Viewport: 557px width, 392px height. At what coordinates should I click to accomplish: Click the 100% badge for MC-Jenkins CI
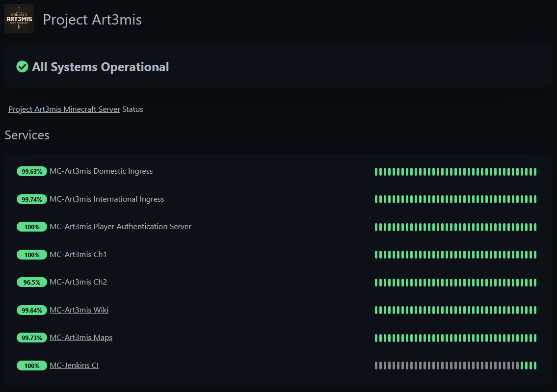pos(31,366)
